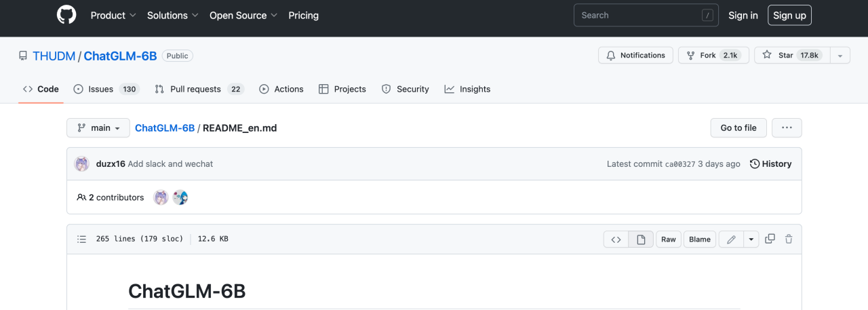Open the duzx16 author link
868x310 pixels.
pos(111,164)
